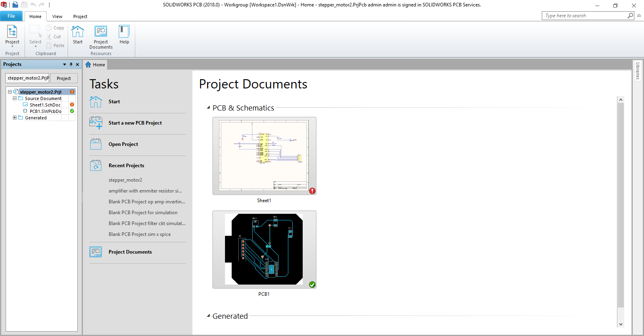Click the Start task house icon
The image size is (644, 336).
(x=96, y=102)
